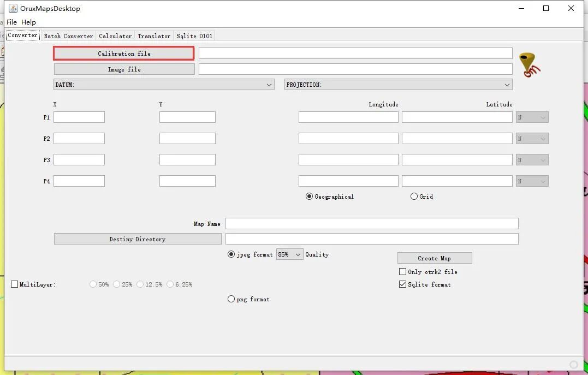Click the Java app icon in title bar

13,8
